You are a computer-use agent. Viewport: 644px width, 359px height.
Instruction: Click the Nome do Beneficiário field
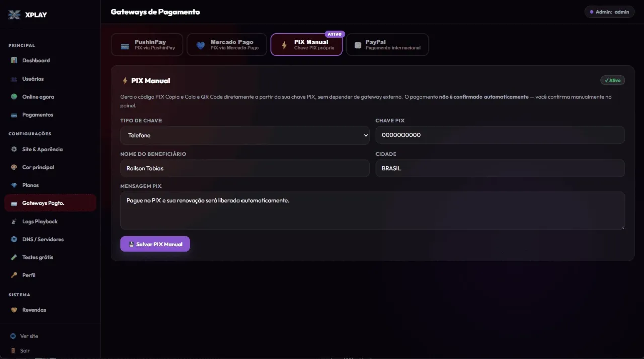click(x=245, y=168)
